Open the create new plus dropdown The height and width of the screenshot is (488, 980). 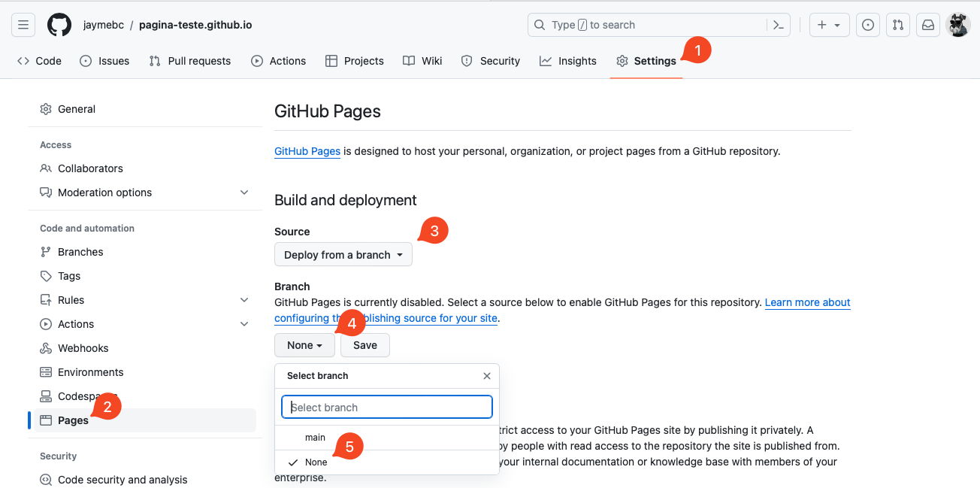point(829,25)
